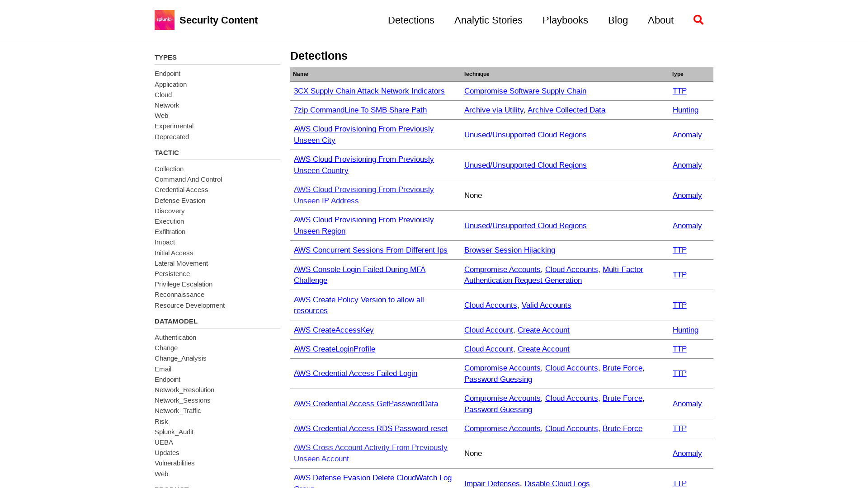Open AWS Cross Account Activity Previously Unseen Account
Image resolution: width=868 pixels, height=488 pixels.
371,453
